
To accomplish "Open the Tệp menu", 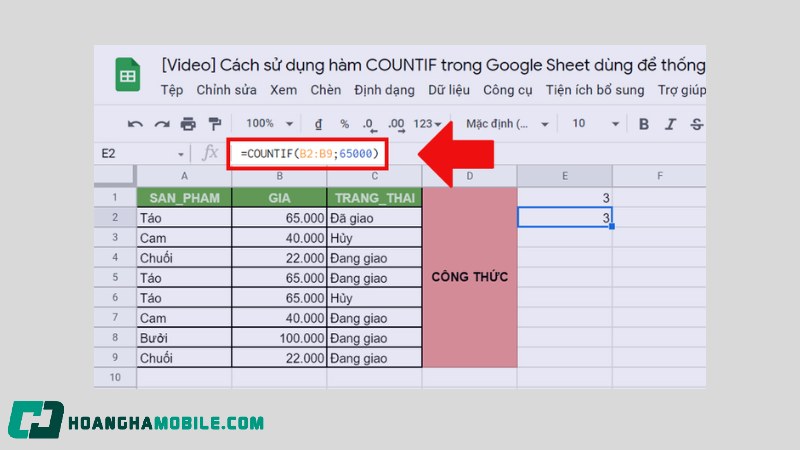I will [x=172, y=90].
